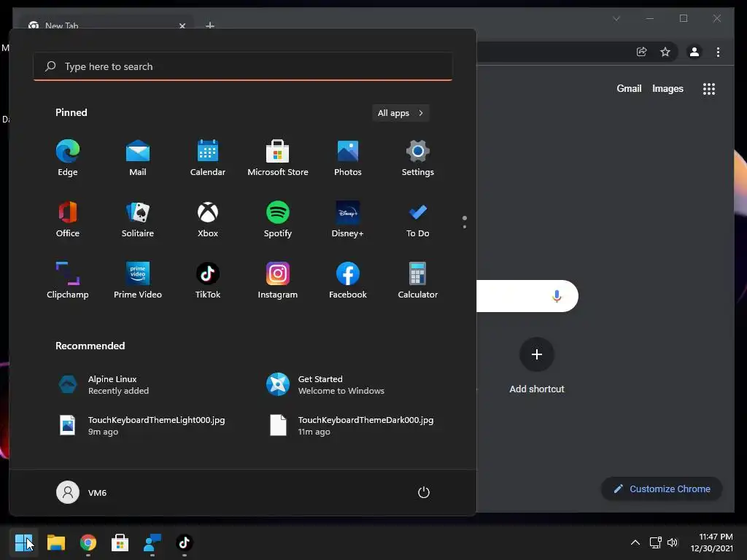Open the VM6 user account menu
Screen dimensions: 747x560
[x=82, y=492]
